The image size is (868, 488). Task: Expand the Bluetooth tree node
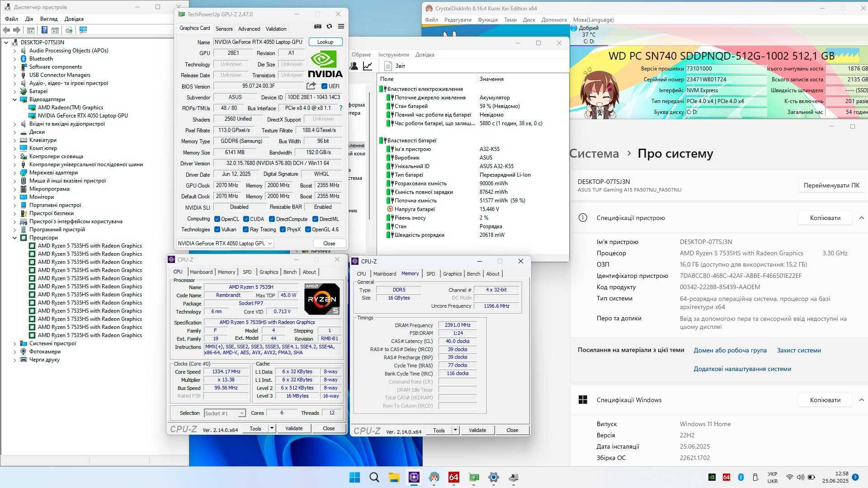click(14, 59)
